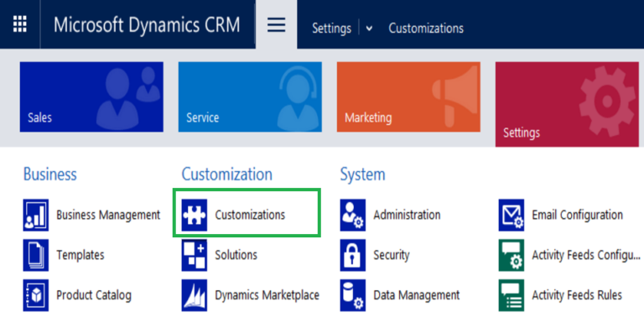Click the Business Management chart icon
Screen dimensions: 644x317
(x=36, y=216)
